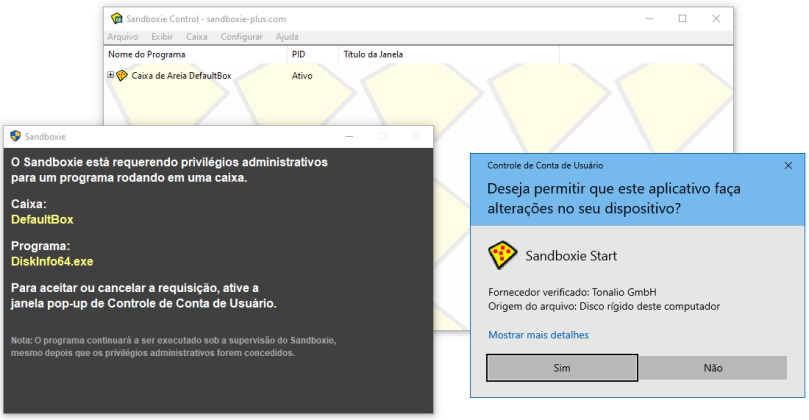
Task: Click the Ativo status text
Action: [302, 76]
